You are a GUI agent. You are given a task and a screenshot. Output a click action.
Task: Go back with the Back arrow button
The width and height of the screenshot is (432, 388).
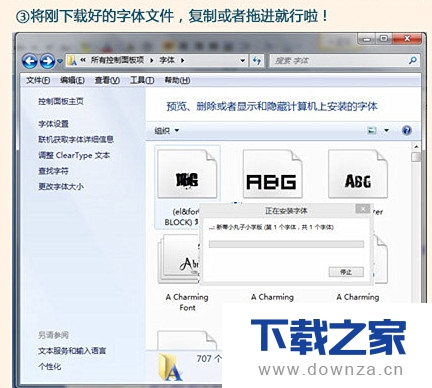pyautogui.click(x=30, y=61)
